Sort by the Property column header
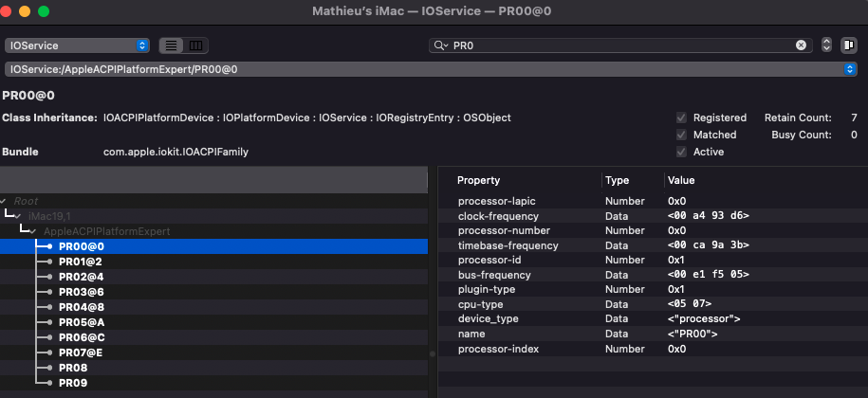Image resolution: width=868 pixels, height=398 pixels. coord(478,180)
